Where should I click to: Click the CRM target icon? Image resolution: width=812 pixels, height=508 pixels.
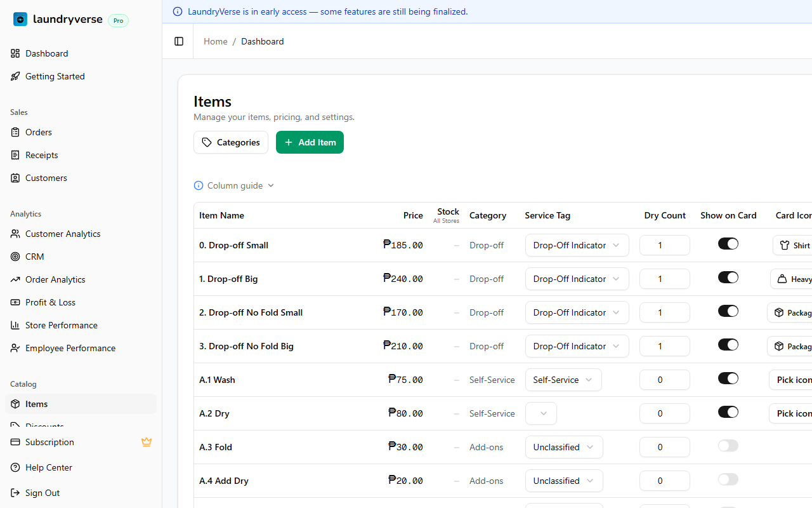coord(15,257)
